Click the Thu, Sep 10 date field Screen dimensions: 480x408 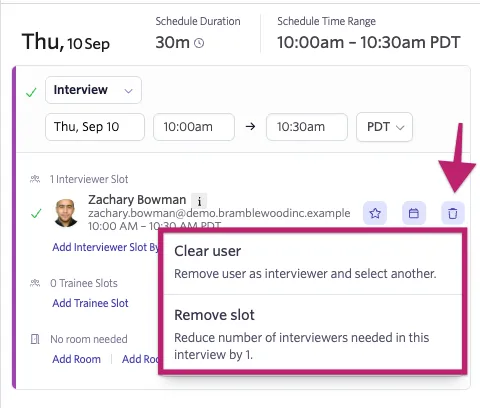[95, 127]
